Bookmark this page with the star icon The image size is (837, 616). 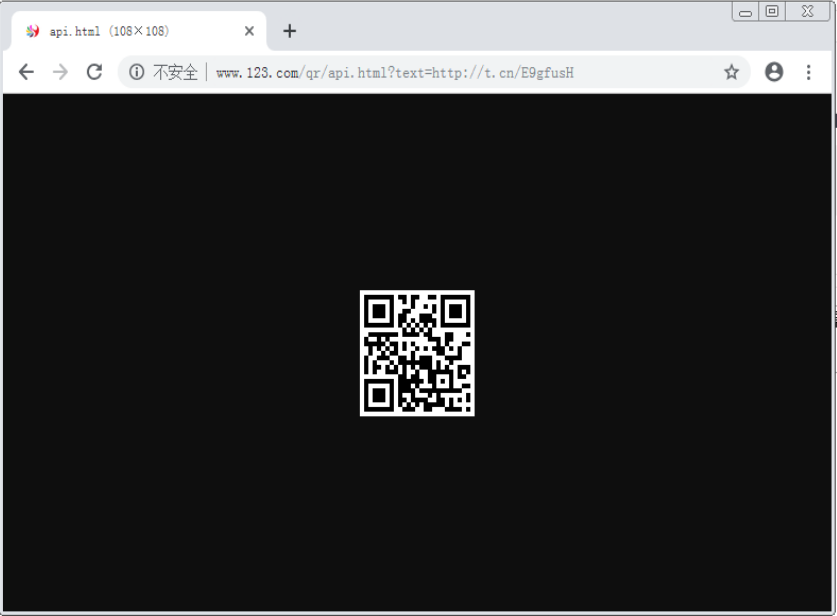coord(731,71)
